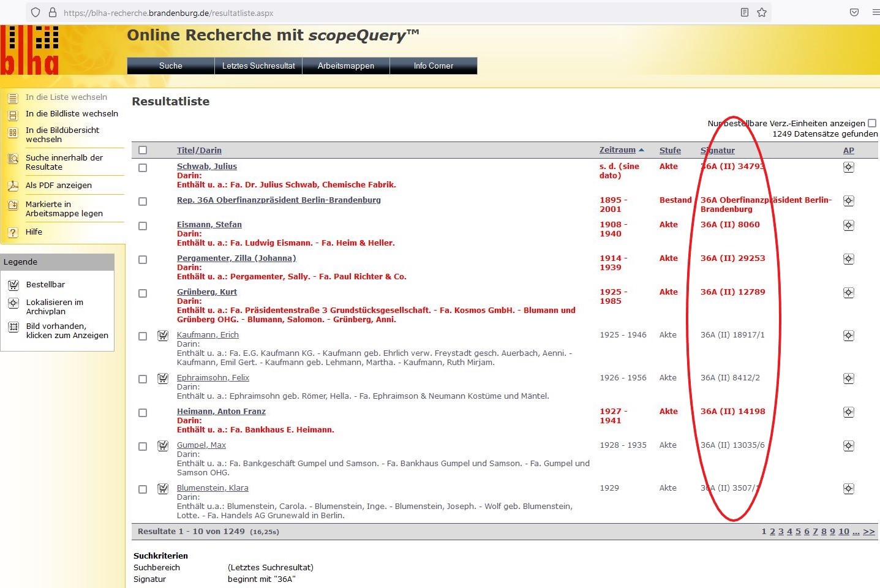Check the box for Heimann, Anton Franz
The height and width of the screenshot is (588, 880).
coord(143,413)
